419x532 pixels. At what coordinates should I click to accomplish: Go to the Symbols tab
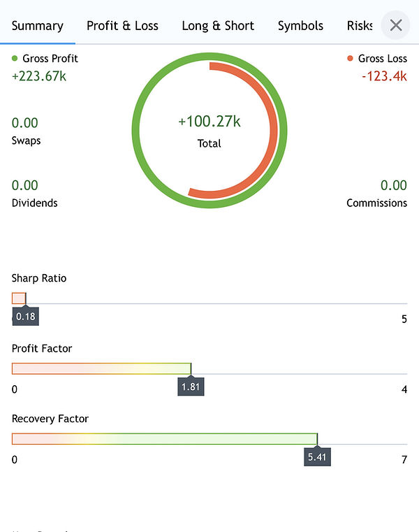point(300,26)
